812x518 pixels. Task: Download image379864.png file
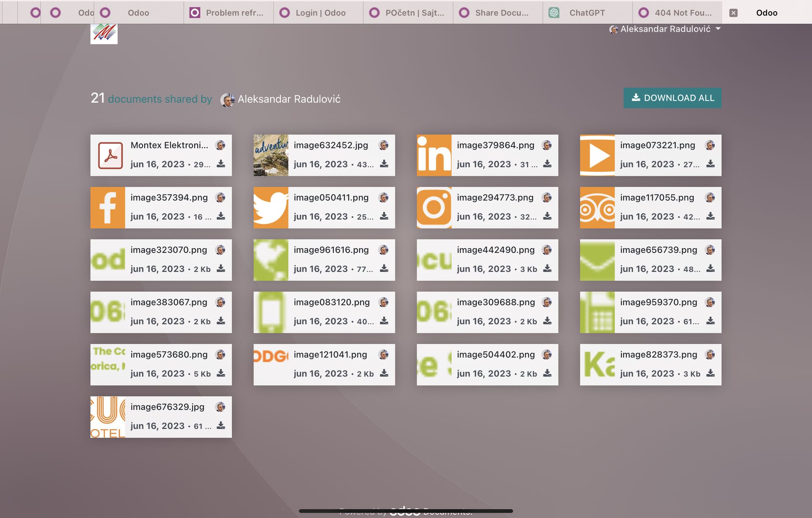tap(547, 164)
